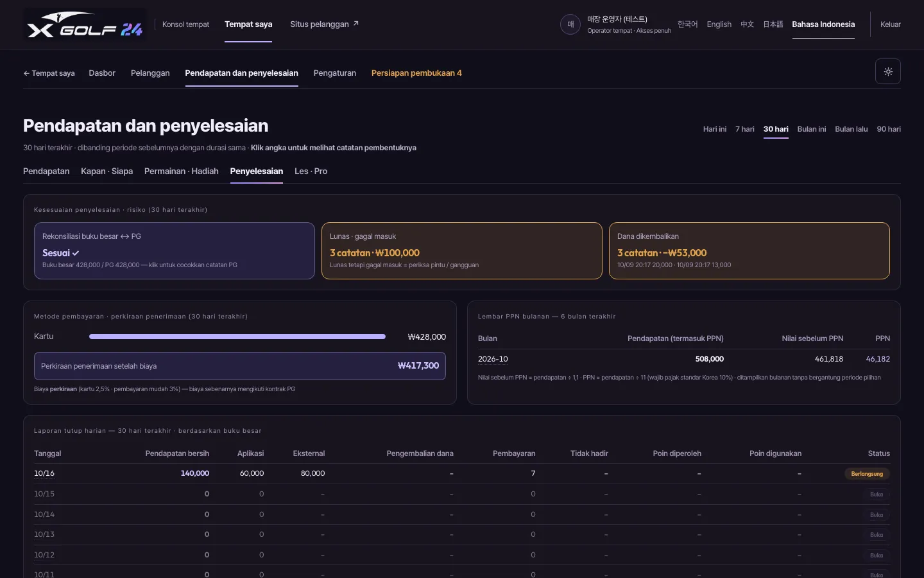
Task: Click the operator avatar circle
Action: coord(570,24)
